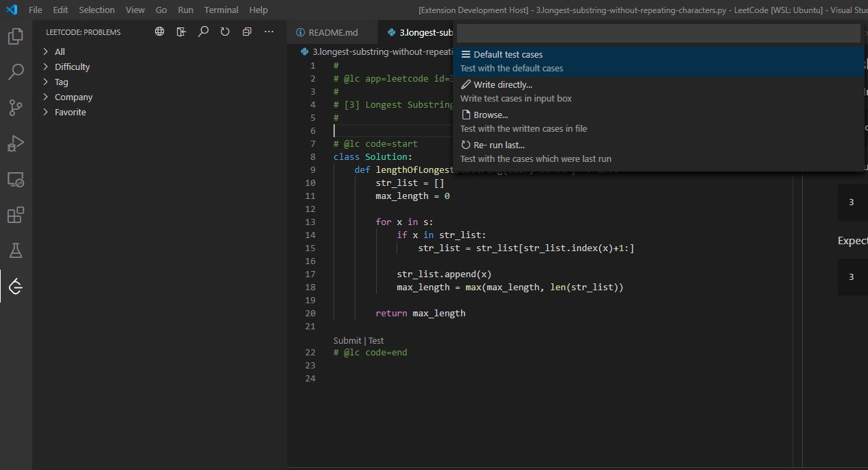Open the Remote Explorer view
The image size is (868, 470).
16,180
